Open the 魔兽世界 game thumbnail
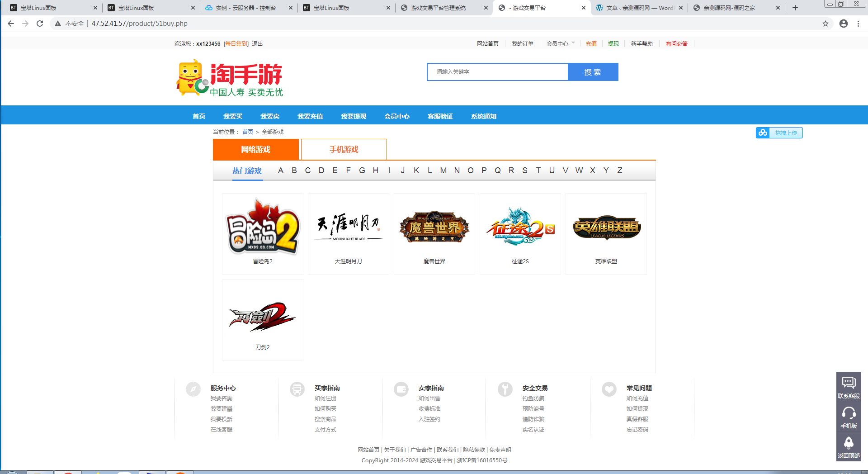Screen dimensions: 868x474 (434, 233)
